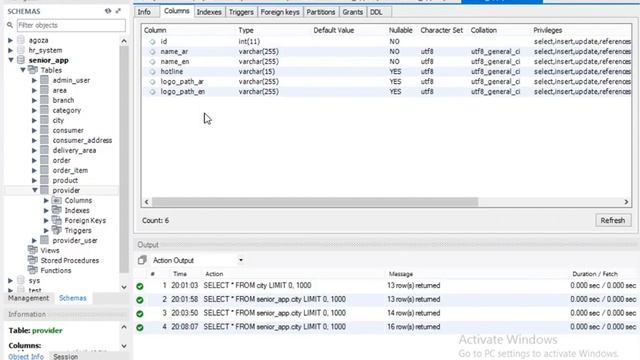The height and width of the screenshot is (360, 640).
Task: Open the Action Output dropdown
Action: (241, 260)
